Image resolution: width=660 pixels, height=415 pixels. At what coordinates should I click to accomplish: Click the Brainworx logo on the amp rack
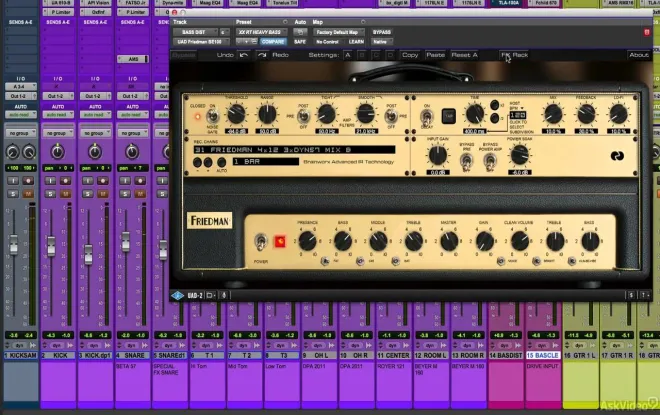point(617,156)
